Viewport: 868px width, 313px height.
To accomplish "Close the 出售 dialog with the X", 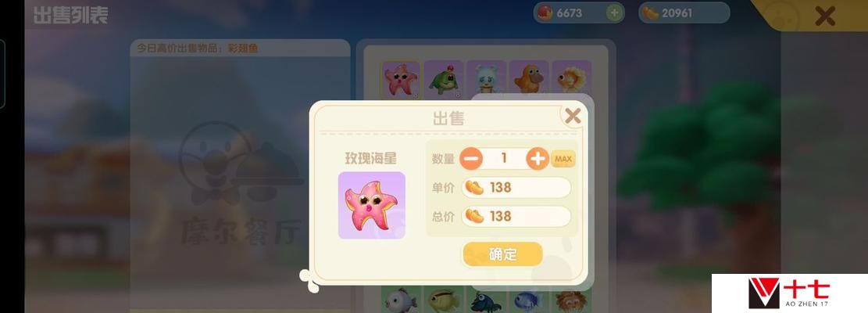I will (573, 116).
